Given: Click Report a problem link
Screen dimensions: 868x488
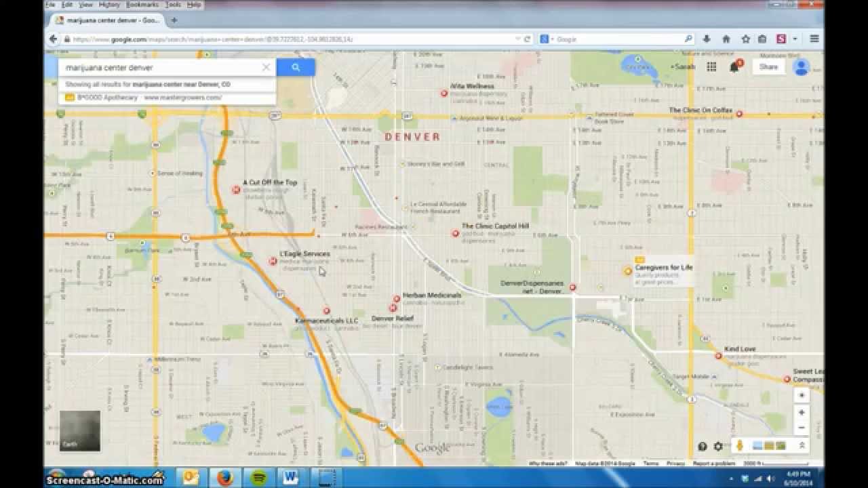Looking at the screenshot, I should (713, 464).
